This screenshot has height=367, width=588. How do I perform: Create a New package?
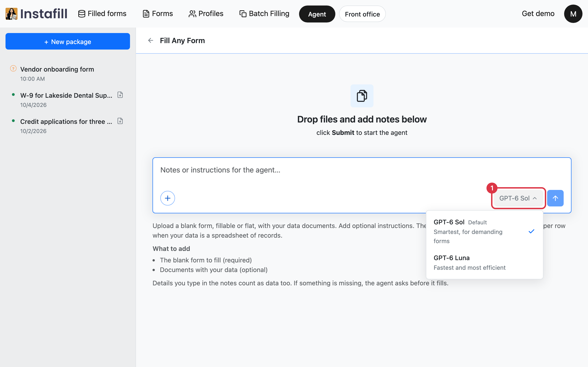68,41
